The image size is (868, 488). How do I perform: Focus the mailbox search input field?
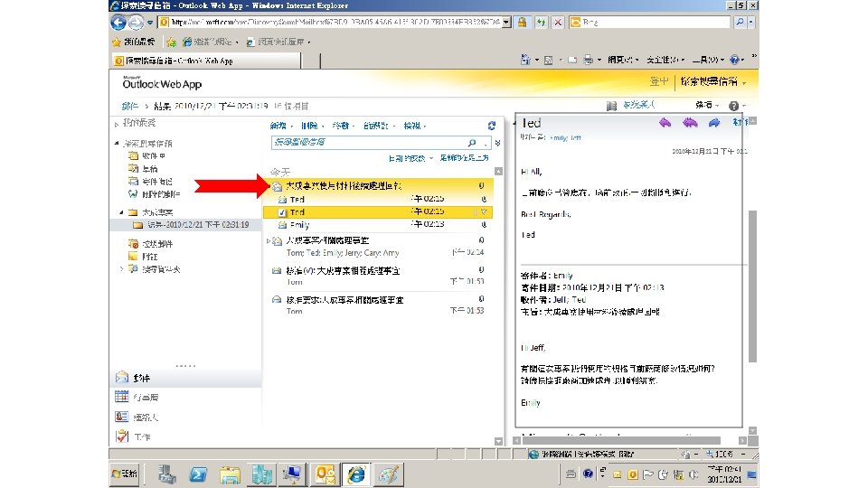[369, 143]
